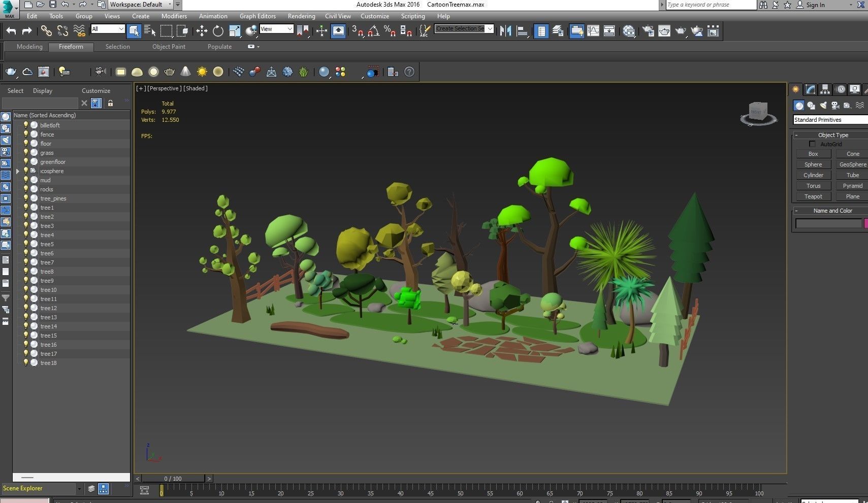Open the Graph Editors menu

(x=258, y=16)
